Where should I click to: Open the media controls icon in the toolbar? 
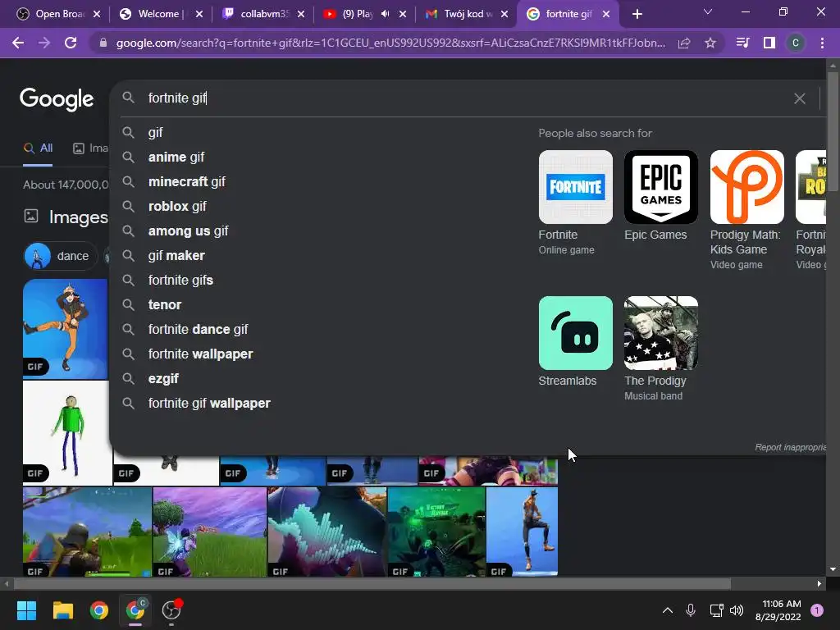click(x=742, y=43)
